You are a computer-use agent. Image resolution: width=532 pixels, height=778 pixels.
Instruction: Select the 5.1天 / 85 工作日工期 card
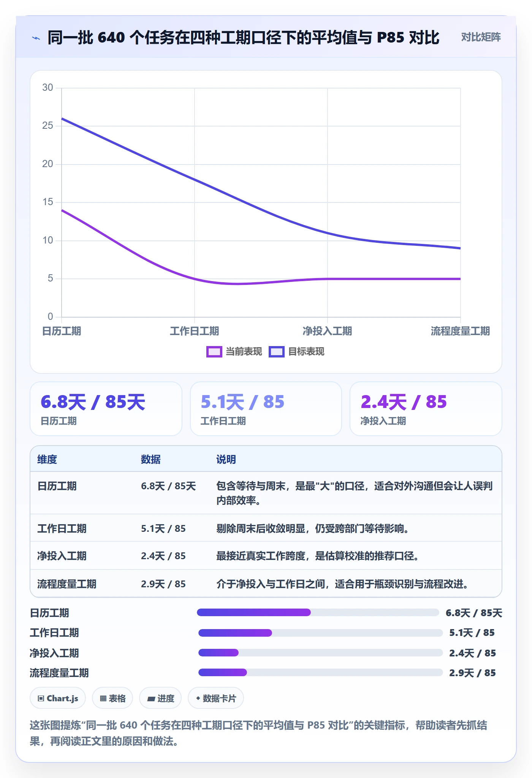tap(266, 409)
